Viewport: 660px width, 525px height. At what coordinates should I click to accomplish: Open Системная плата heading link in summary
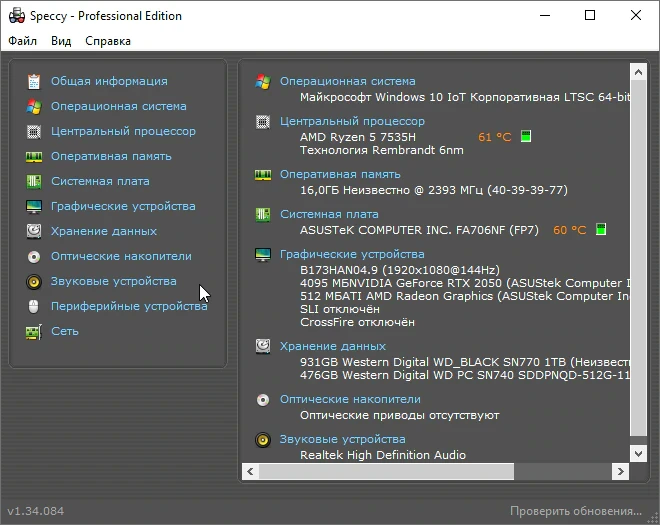pyautogui.click(x=329, y=214)
